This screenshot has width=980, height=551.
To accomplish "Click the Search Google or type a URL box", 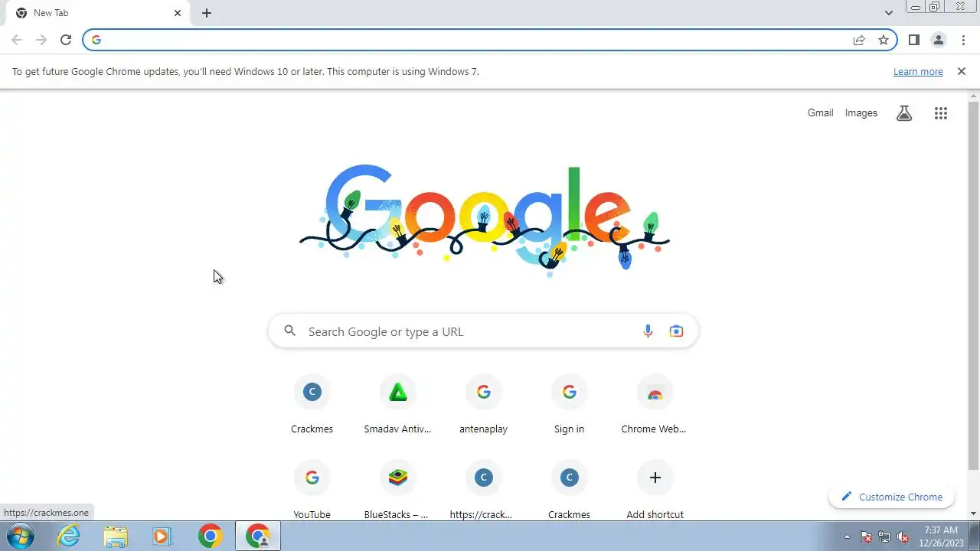I will tap(483, 331).
